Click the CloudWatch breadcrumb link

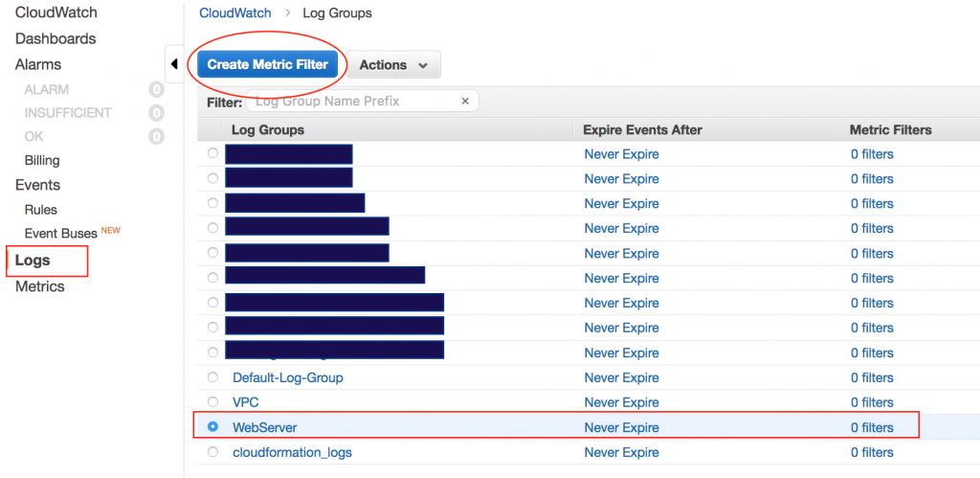click(235, 12)
